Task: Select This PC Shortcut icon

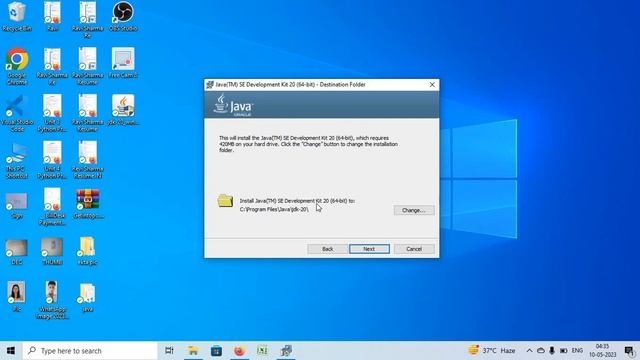Action: pos(17,160)
